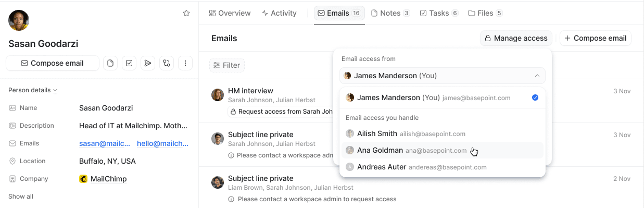
Task: Click the Description field value
Action: [x=133, y=126]
